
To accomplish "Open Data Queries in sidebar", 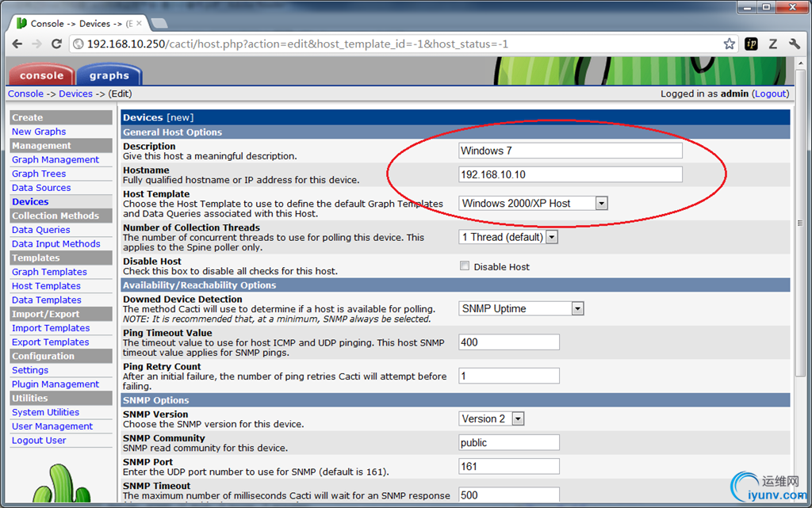I will tap(41, 229).
